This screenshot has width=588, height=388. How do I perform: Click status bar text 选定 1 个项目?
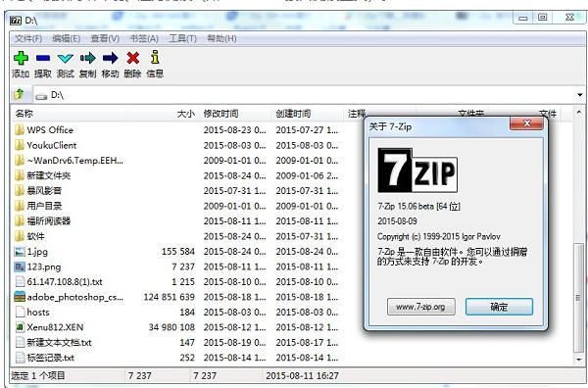(x=38, y=375)
